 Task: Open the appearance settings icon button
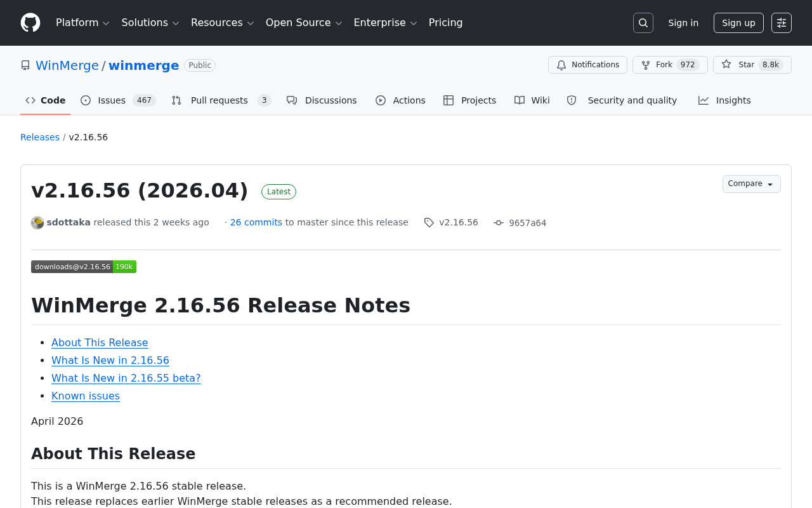point(782,23)
